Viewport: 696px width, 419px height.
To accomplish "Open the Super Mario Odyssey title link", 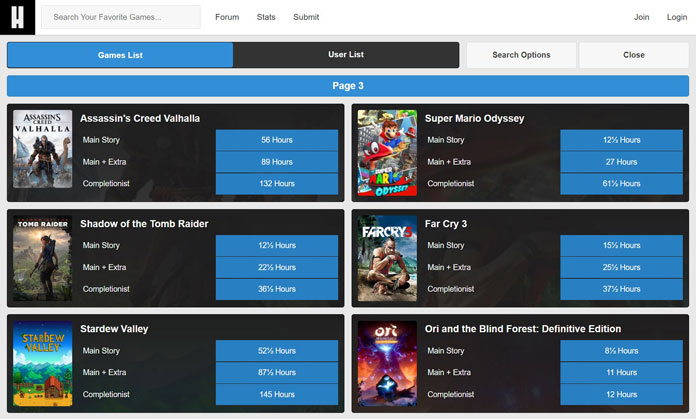I will [x=475, y=119].
